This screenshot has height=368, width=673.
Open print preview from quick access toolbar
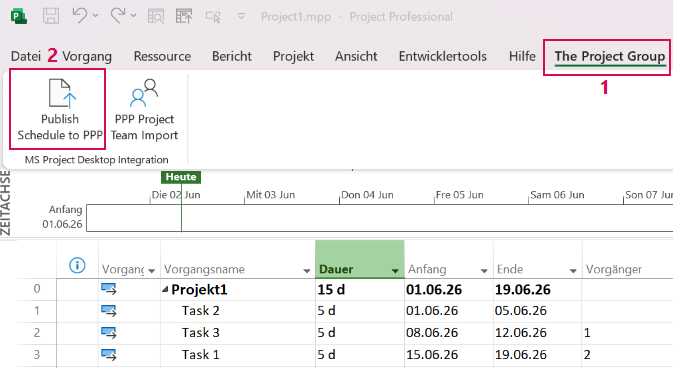click(x=156, y=16)
